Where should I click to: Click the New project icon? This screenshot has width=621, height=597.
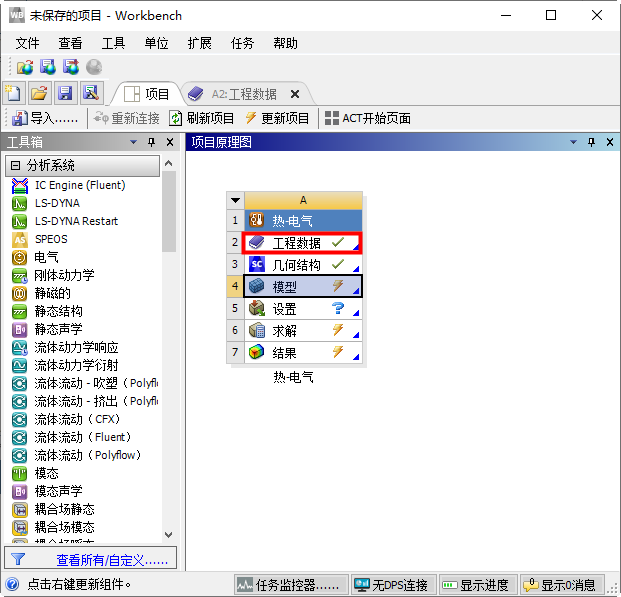(x=14, y=93)
